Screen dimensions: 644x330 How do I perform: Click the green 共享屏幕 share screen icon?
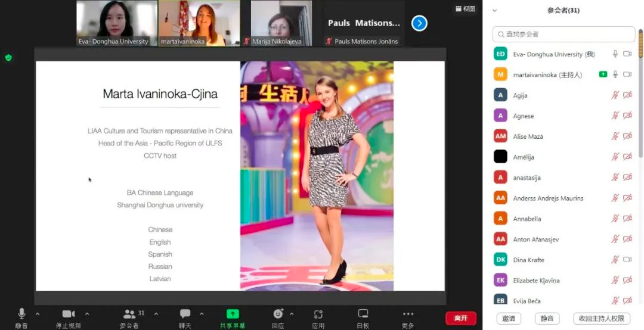point(233,314)
